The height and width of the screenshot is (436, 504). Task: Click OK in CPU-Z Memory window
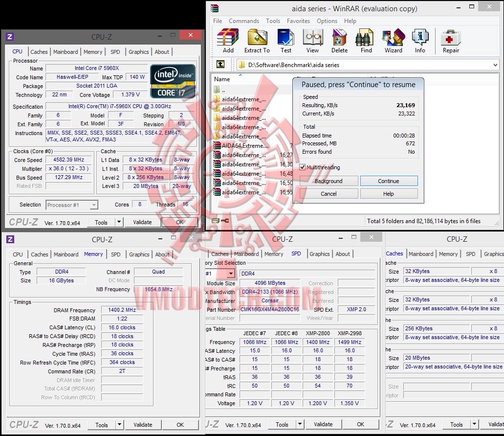point(180,425)
